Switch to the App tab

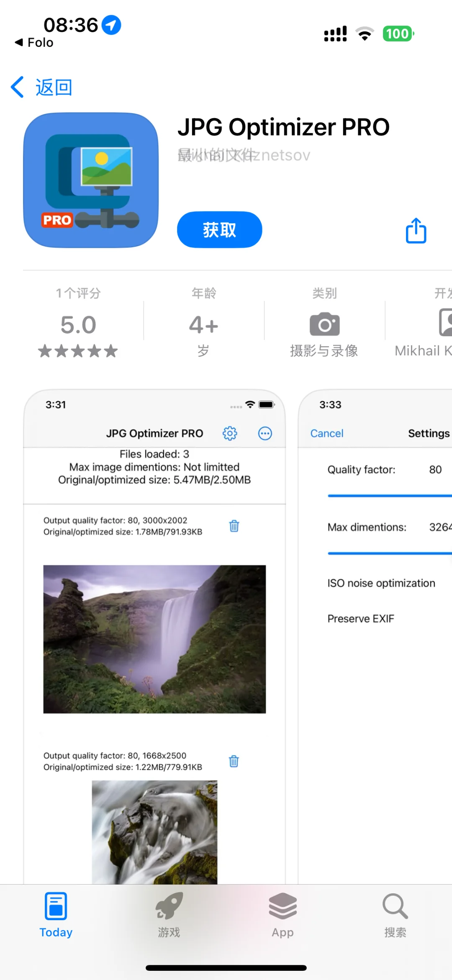point(282,915)
